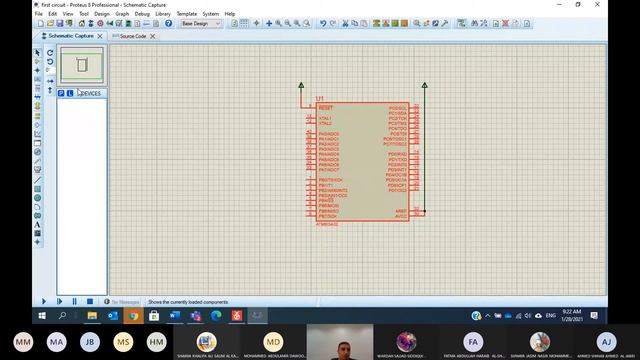
Task: Toggle the grid display icon
Action: pos(244,24)
